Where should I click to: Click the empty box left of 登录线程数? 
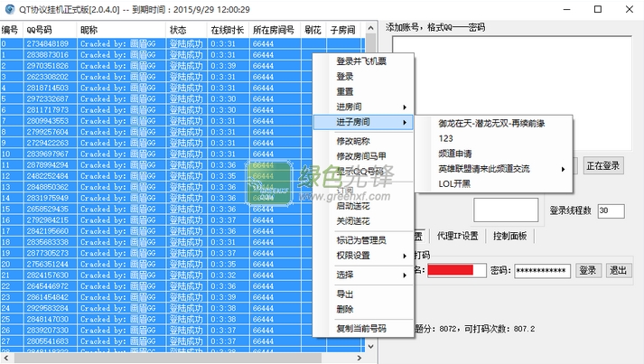tap(506, 210)
